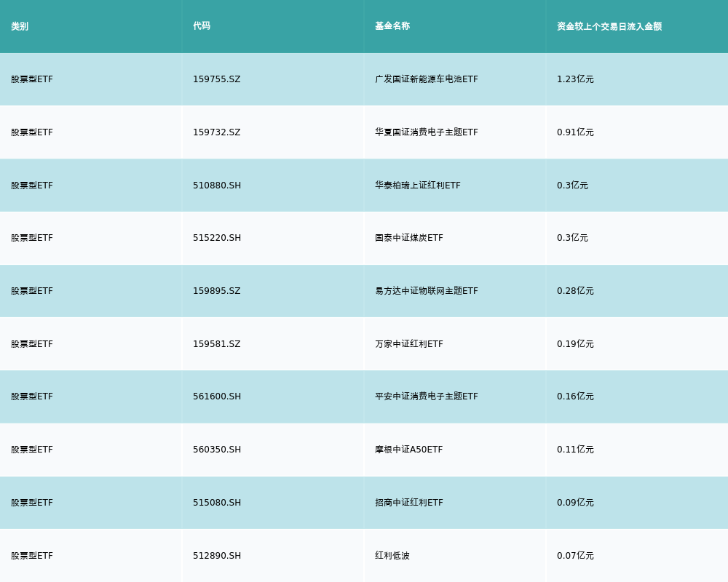This screenshot has width=728, height=582.
Task: Select fund name 易方达中证物联网主题ETF
Action: pos(426,291)
